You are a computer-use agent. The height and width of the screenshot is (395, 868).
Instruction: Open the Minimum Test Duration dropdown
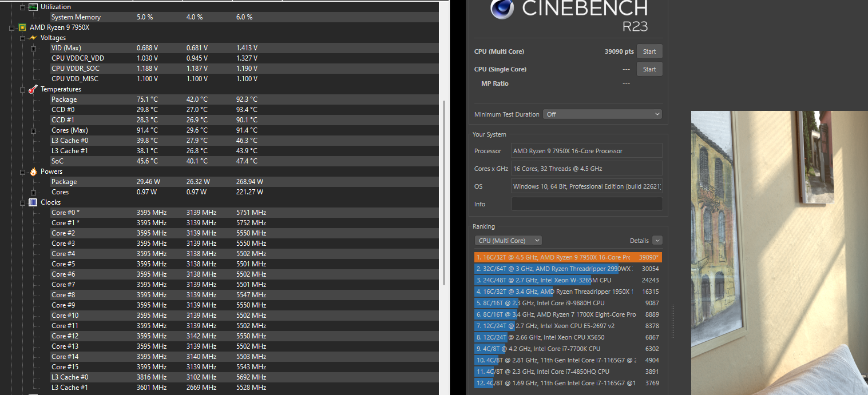[602, 114]
